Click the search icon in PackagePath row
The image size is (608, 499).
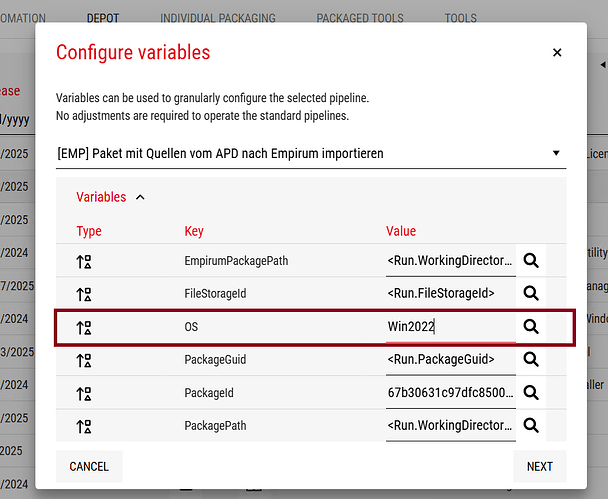point(531,426)
